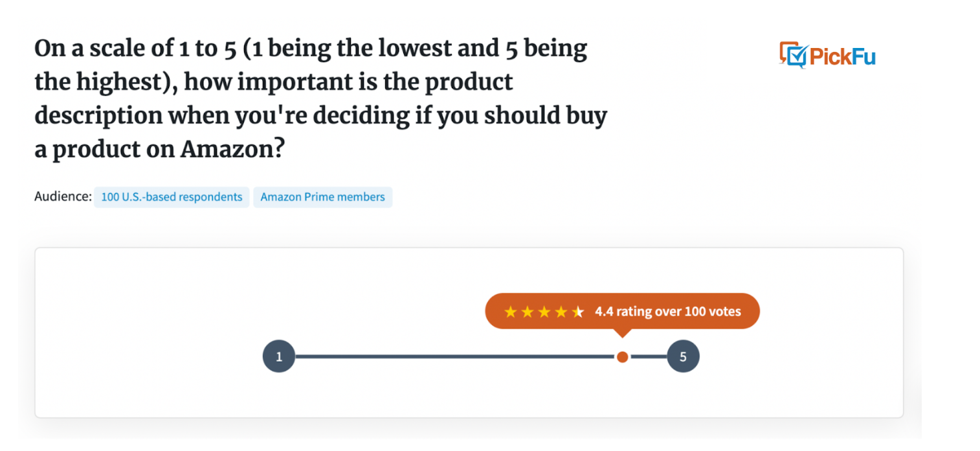Click the survey question heading text
The width and height of the screenshot is (980, 451).
click(321, 98)
